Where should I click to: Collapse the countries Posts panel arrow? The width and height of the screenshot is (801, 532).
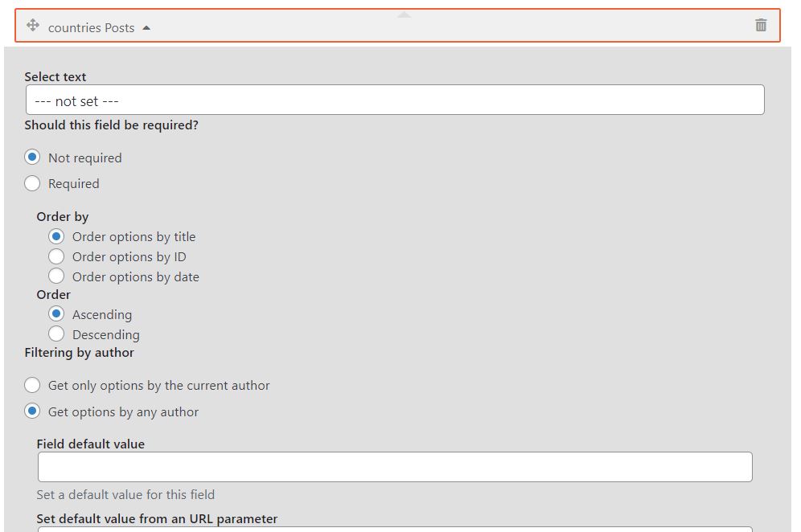point(146,27)
